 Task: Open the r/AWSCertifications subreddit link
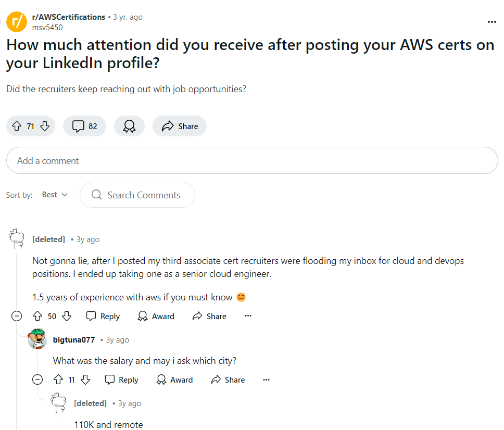coord(69,17)
